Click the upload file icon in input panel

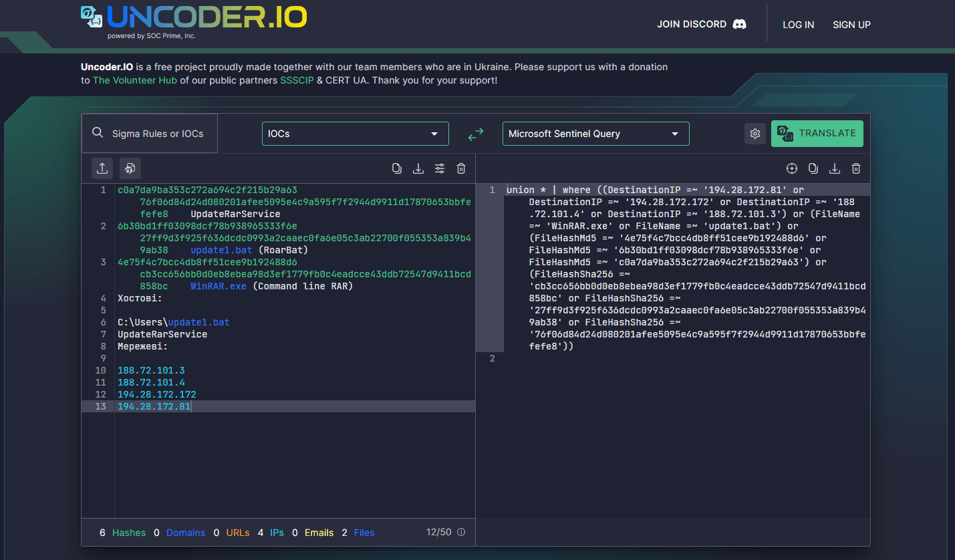pyautogui.click(x=102, y=168)
